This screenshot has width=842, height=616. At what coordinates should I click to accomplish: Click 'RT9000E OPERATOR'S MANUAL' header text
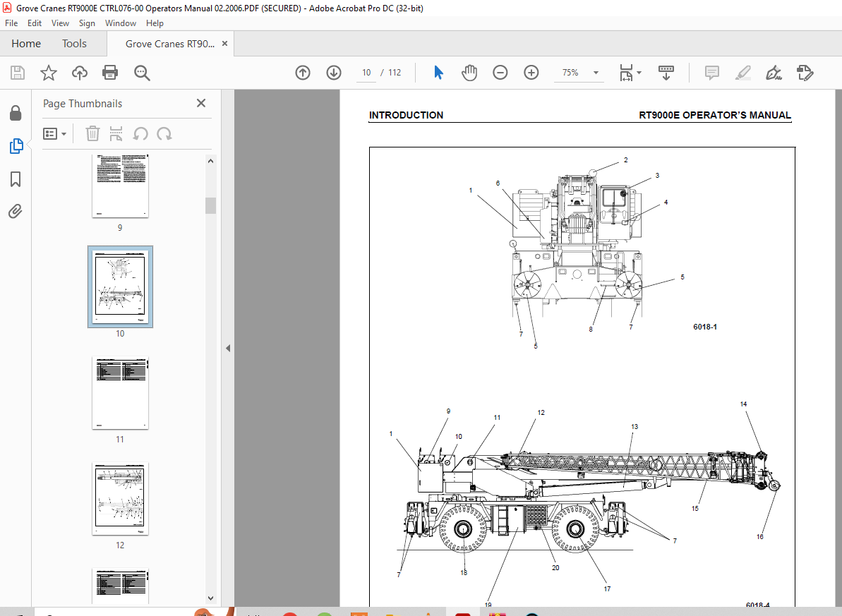click(715, 115)
